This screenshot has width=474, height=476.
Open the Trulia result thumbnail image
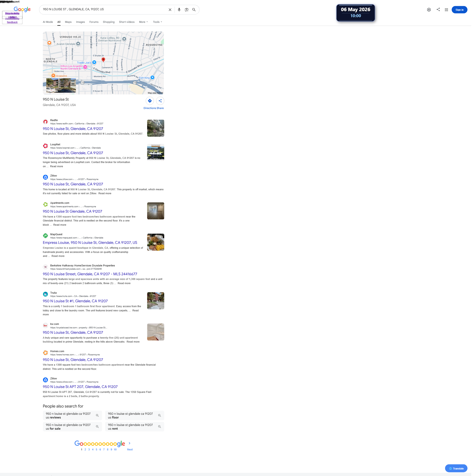coord(156,301)
